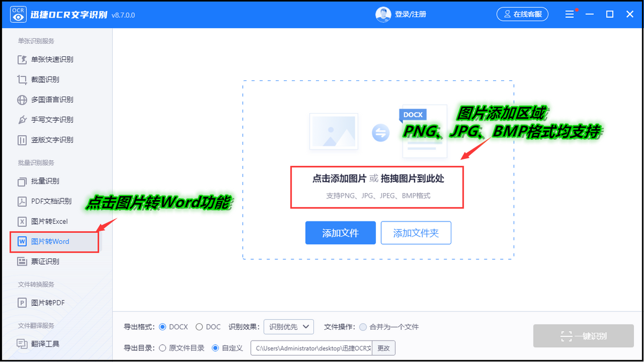Click the 截图识别 crop icon
644x362 pixels.
coord(22,79)
